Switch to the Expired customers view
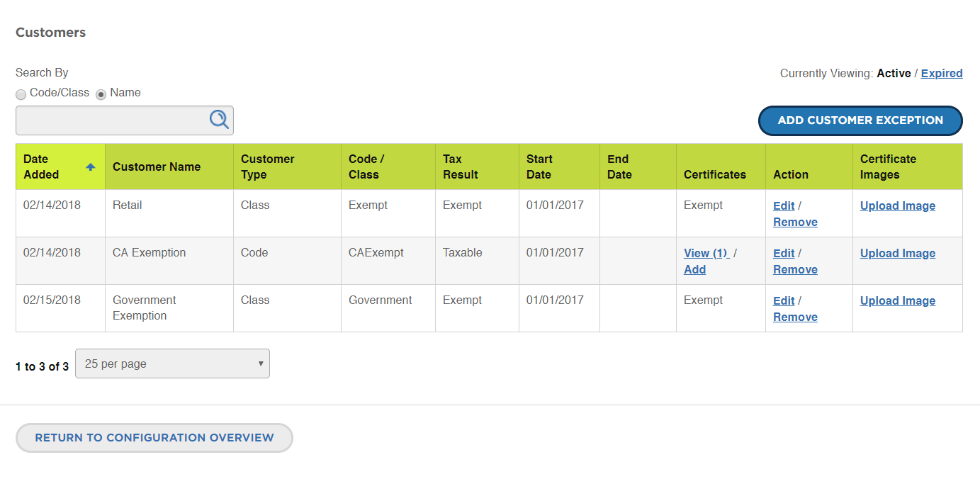 point(942,73)
